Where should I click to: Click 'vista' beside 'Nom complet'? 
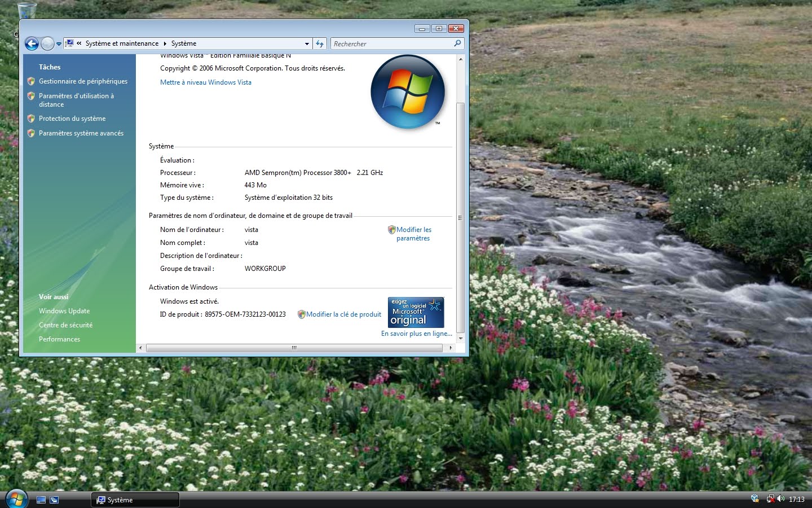point(251,243)
